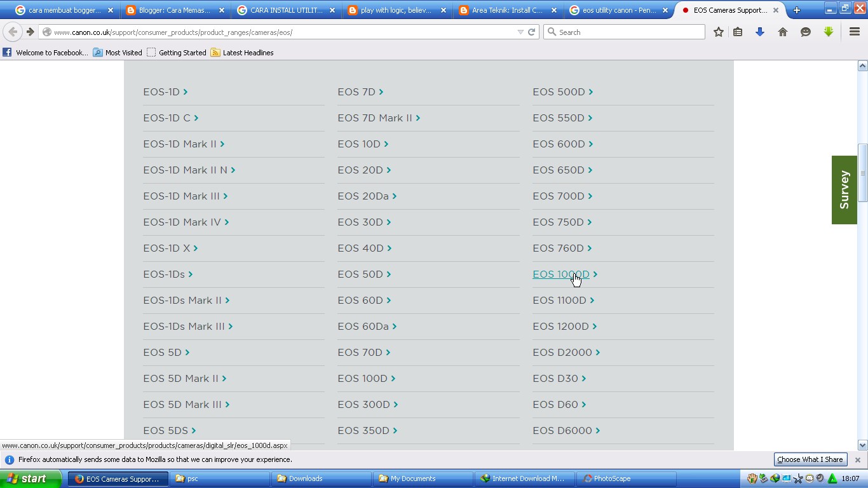Open the EOS 1200D link
The image size is (868, 488).
(x=565, y=327)
